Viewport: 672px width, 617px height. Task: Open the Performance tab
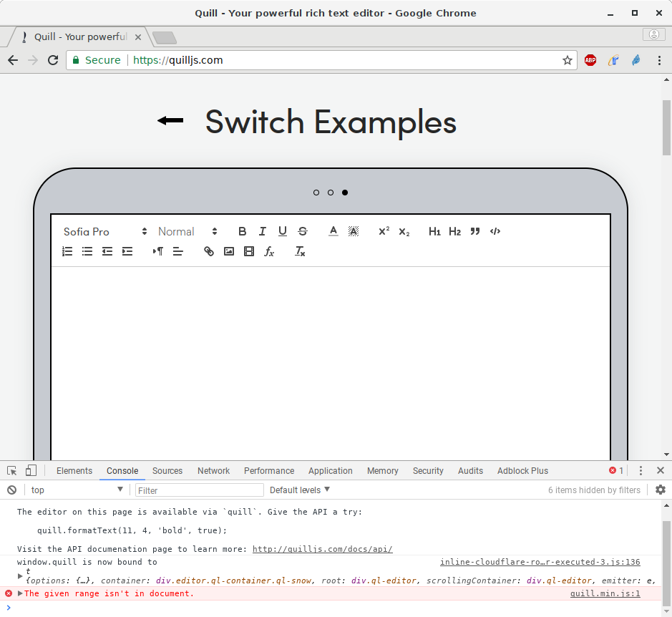pyautogui.click(x=269, y=471)
